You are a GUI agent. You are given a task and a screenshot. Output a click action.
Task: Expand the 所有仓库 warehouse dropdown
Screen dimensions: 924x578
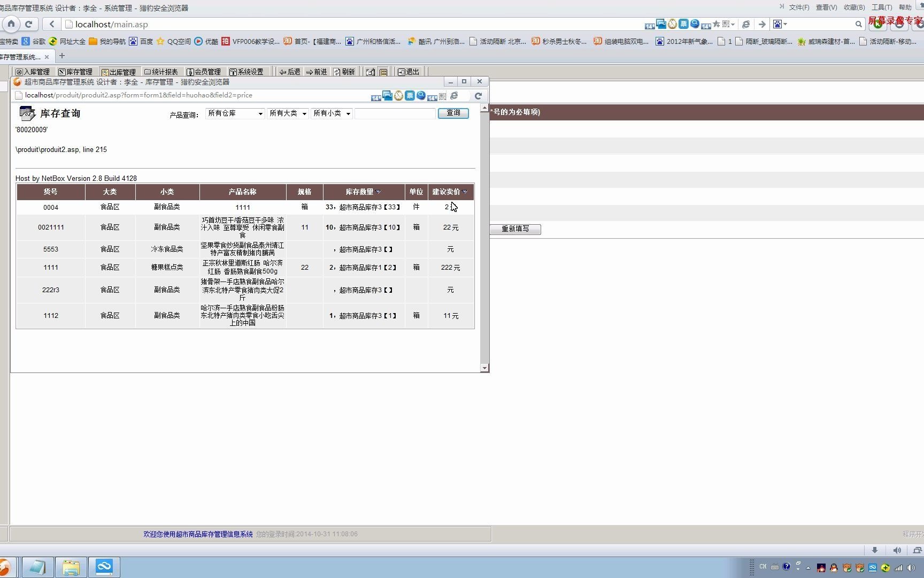click(235, 113)
